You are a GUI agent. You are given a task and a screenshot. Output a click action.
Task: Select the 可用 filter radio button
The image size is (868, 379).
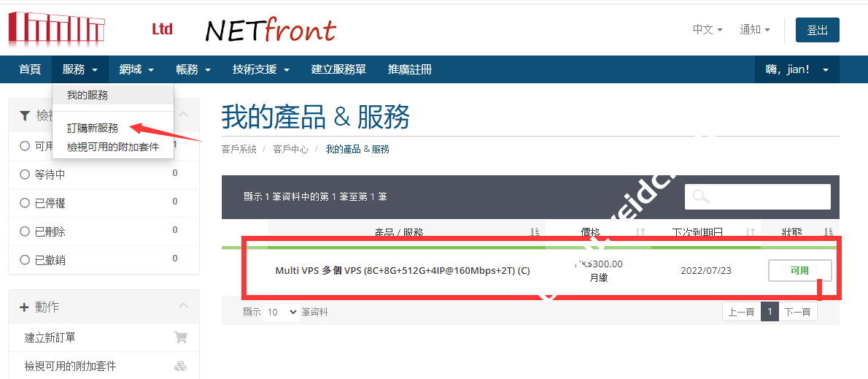[x=24, y=146]
